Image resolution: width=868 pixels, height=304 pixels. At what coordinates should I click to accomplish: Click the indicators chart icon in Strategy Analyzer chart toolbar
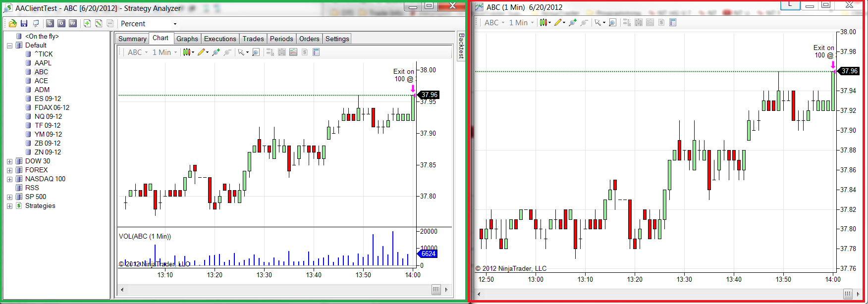[293, 52]
